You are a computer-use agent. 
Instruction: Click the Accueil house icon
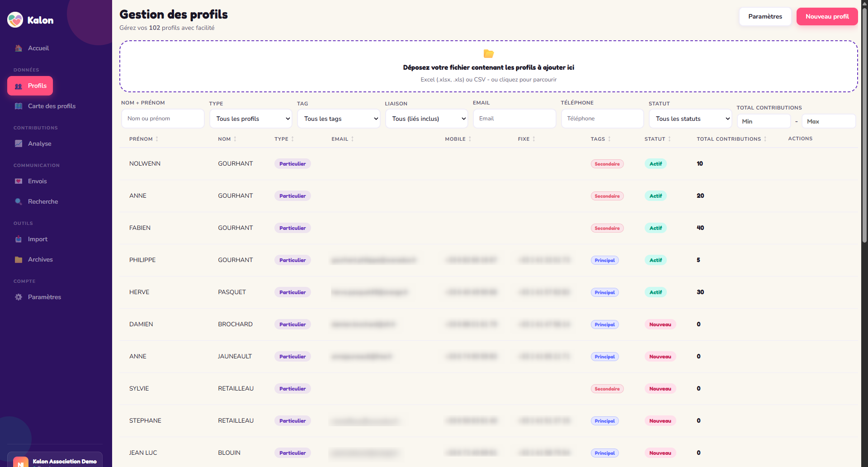(19, 48)
